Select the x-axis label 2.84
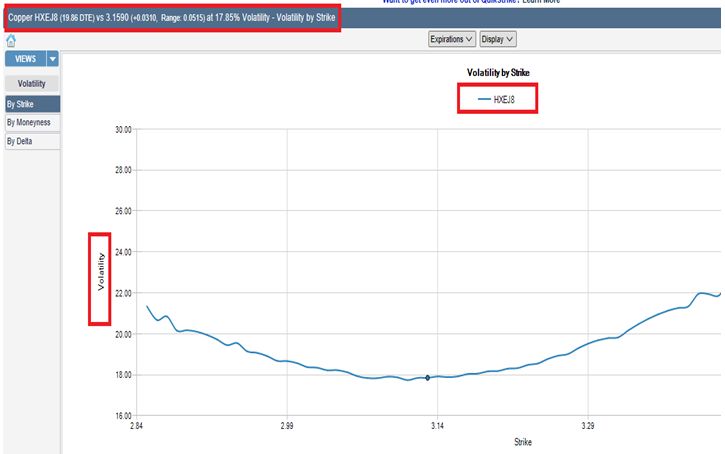Image resolution: width=725 pixels, height=454 pixels. (x=136, y=425)
